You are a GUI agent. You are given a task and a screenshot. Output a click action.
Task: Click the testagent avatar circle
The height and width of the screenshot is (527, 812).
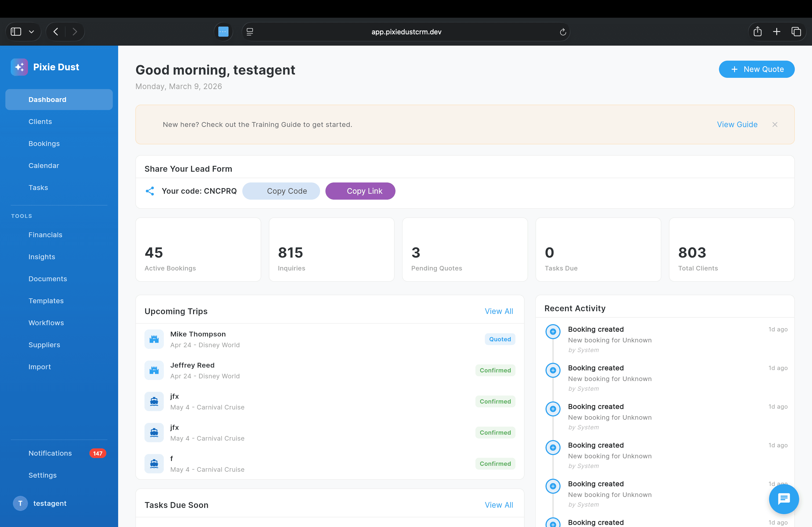coord(20,503)
